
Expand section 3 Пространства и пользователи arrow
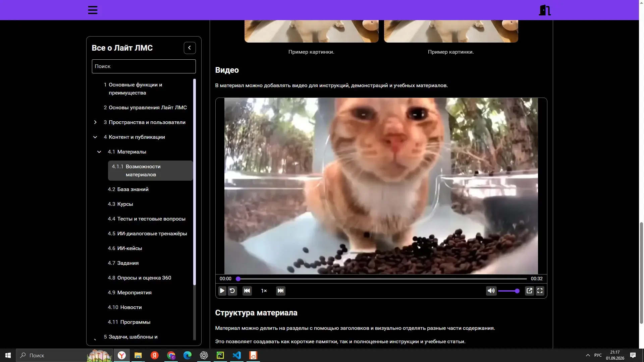(95, 122)
